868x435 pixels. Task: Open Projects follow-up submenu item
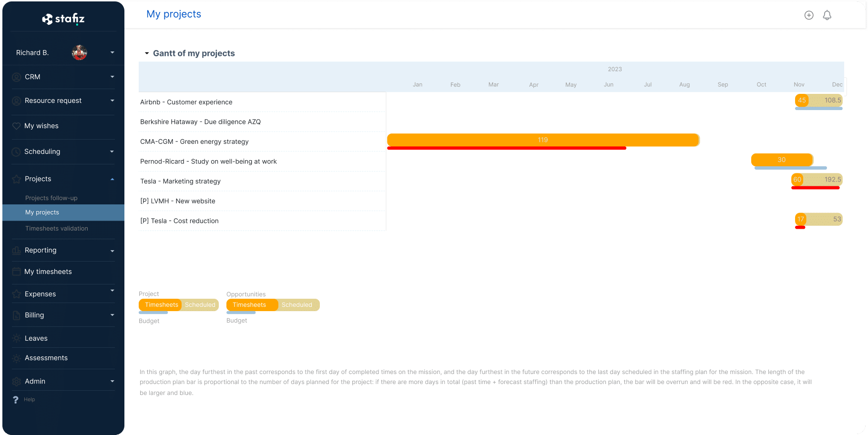tap(51, 198)
